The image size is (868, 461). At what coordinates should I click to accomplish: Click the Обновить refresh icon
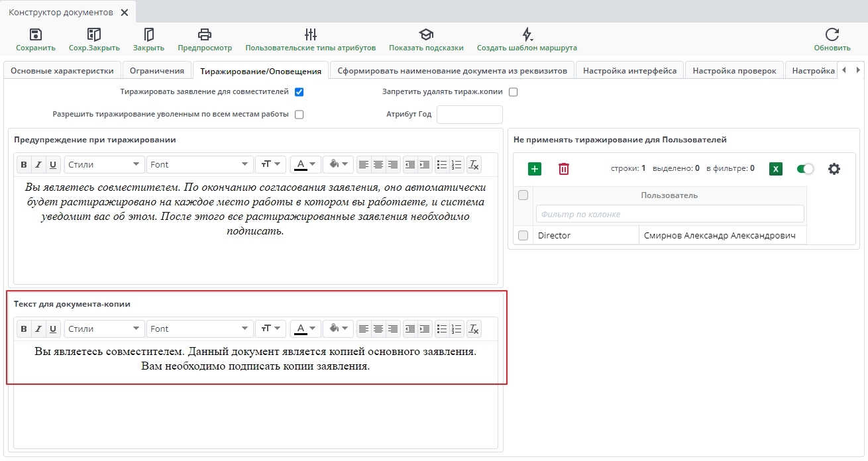(x=832, y=35)
